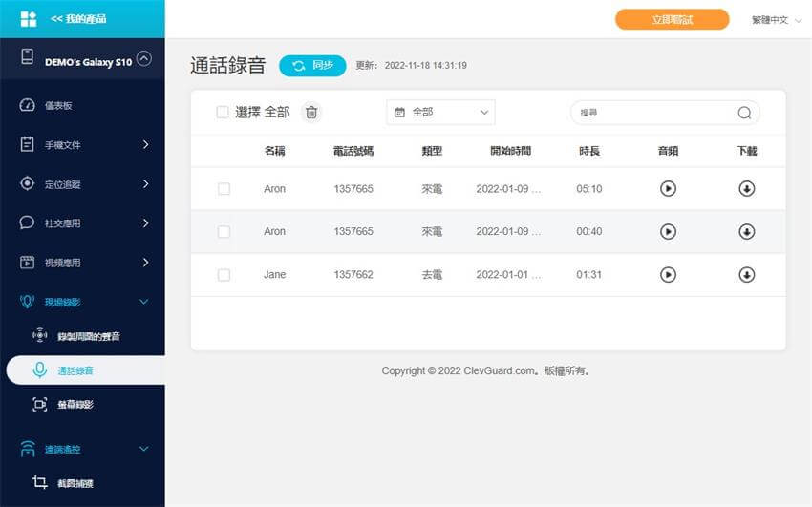Play audio for Jane 01:31 recording

(668, 275)
